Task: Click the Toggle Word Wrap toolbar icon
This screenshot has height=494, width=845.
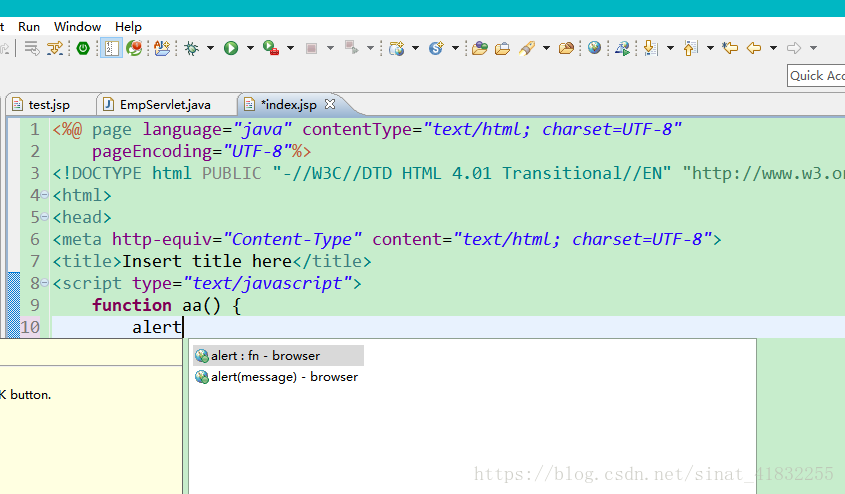Action: click(32, 48)
